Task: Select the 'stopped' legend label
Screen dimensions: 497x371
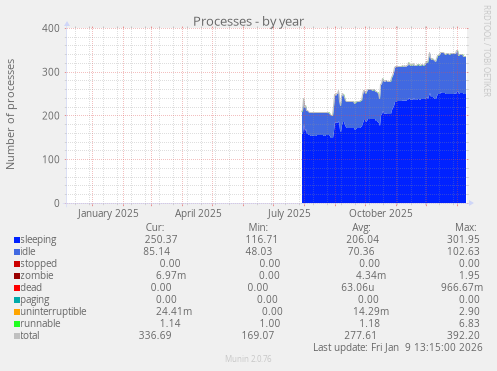Action: pyautogui.click(x=39, y=264)
